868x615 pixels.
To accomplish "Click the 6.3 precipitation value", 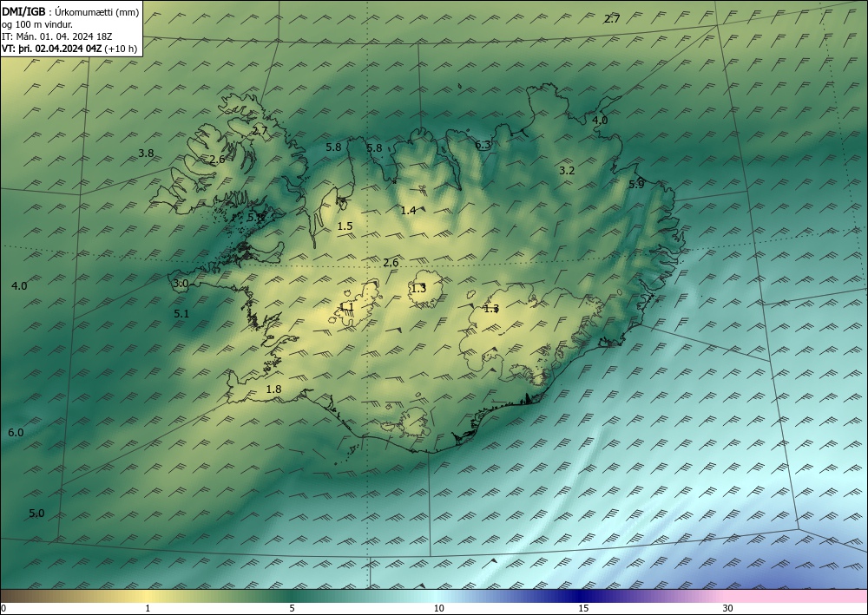I will click(x=483, y=145).
